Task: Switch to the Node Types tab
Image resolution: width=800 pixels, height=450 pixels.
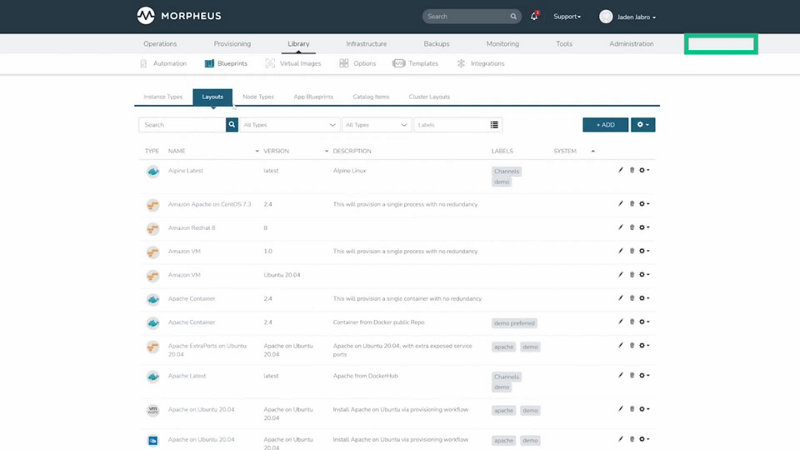Action: tap(258, 96)
